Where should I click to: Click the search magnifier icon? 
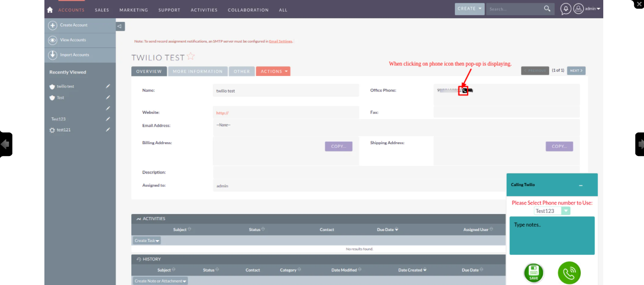[547, 9]
